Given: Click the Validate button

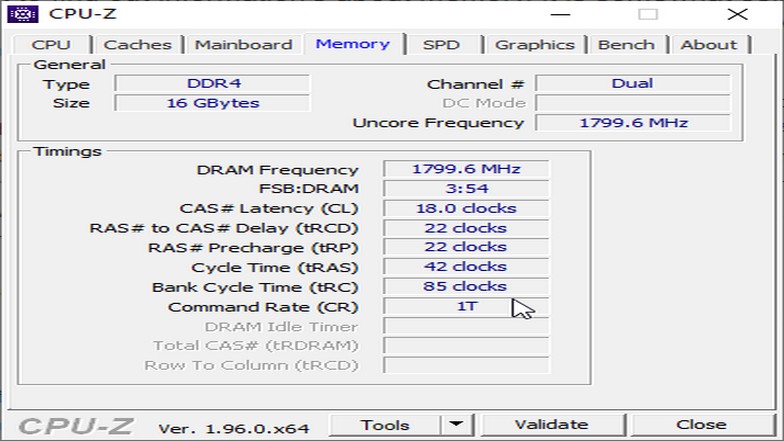Looking at the screenshot, I should click(x=552, y=425).
